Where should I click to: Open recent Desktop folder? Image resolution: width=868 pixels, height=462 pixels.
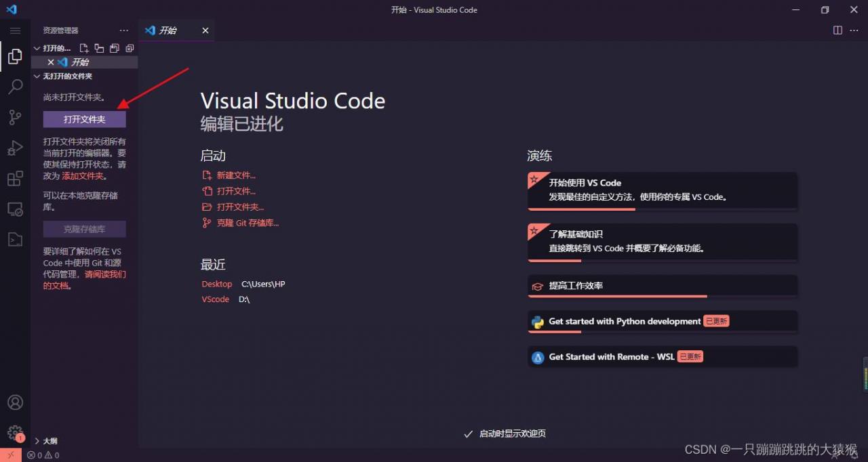[x=217, y=284]
